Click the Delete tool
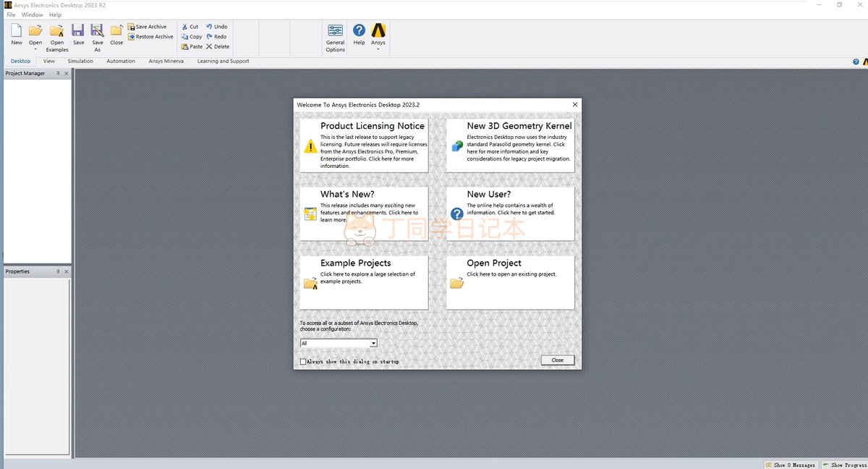Viewport: 868px width, 469px height. (218, 46)
